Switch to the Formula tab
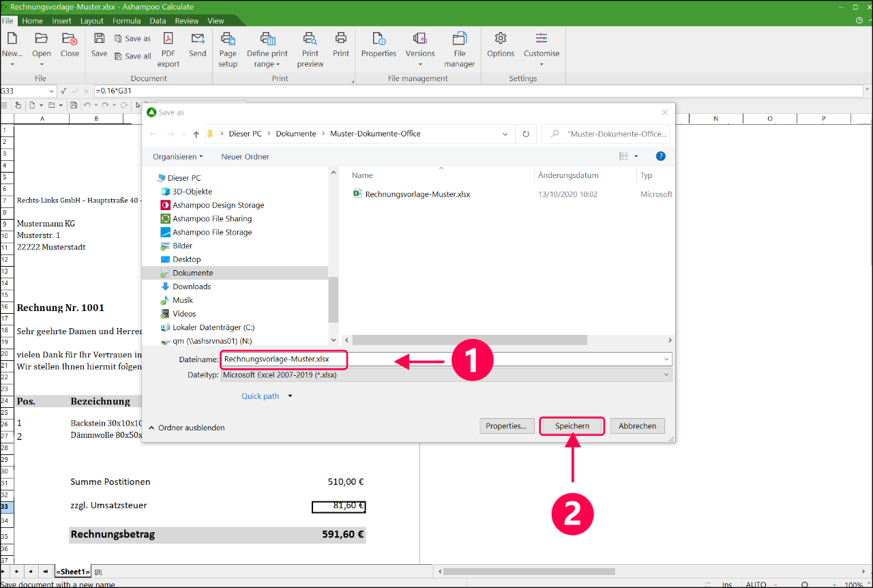This screenshot has height=588, width=873. coord(127,21)
